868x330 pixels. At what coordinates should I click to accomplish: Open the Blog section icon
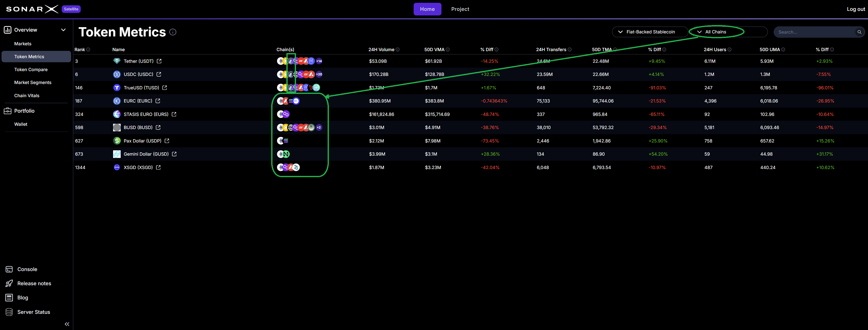[x=9, y=297]
